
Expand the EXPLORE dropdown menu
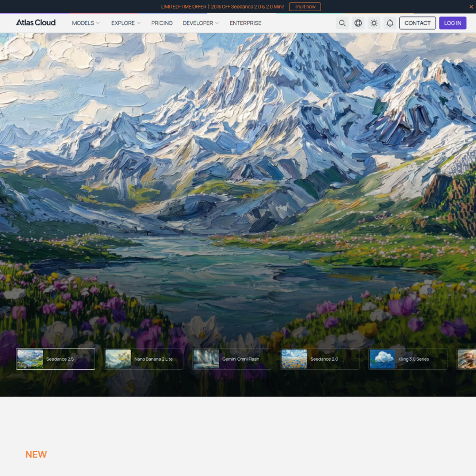pos(126,23)
